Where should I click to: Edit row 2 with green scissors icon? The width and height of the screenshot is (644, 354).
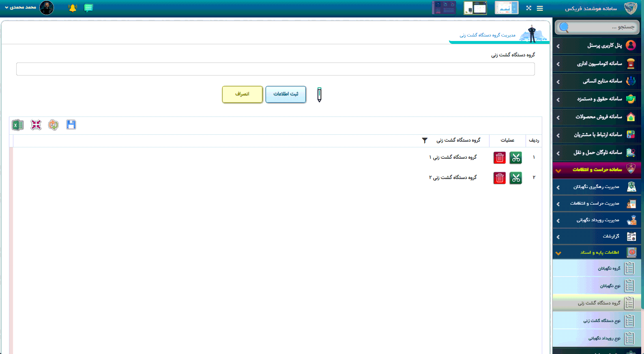click(515, 178)
